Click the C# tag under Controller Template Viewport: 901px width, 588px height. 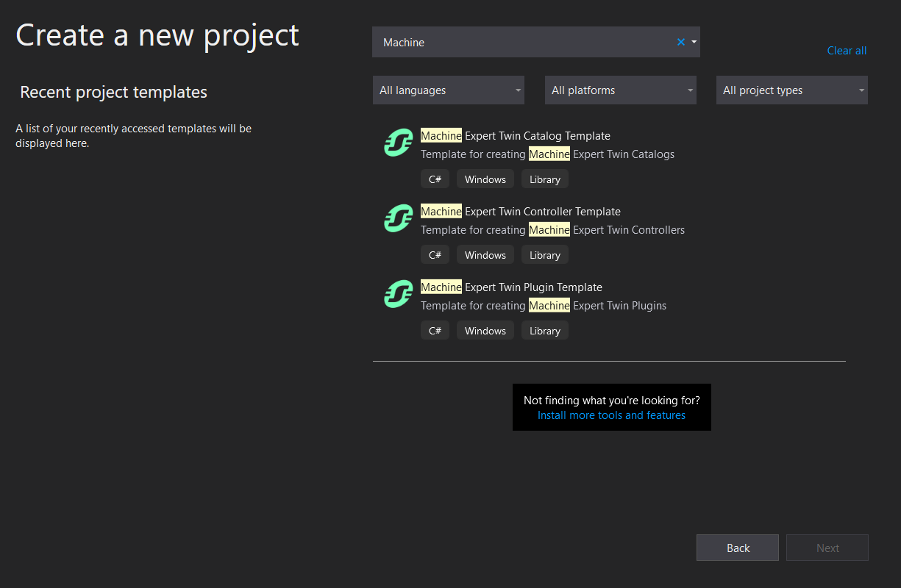[435, 255]
